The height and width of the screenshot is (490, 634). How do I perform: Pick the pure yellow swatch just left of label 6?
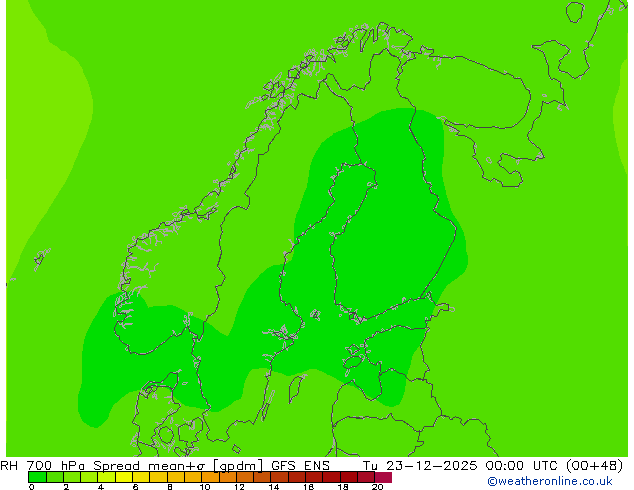124,477
